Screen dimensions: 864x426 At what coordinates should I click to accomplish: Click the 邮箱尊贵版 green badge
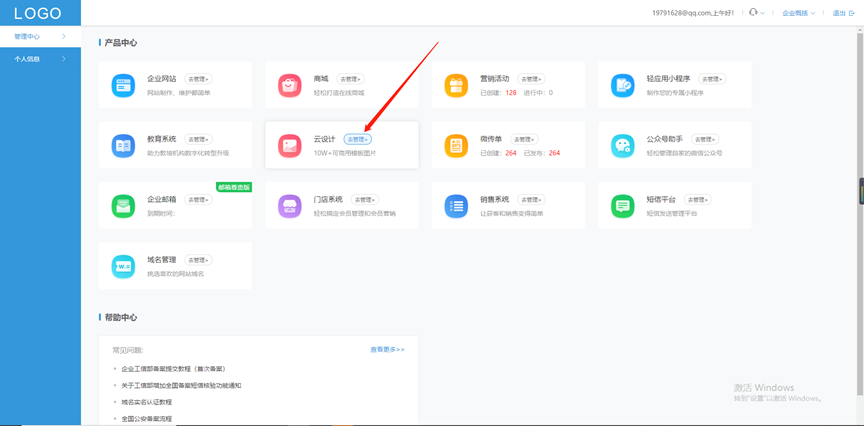pyautogui.click(x=234, y=187)
